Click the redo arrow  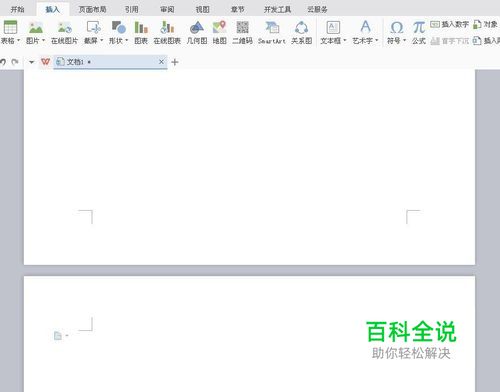(15, 62)
